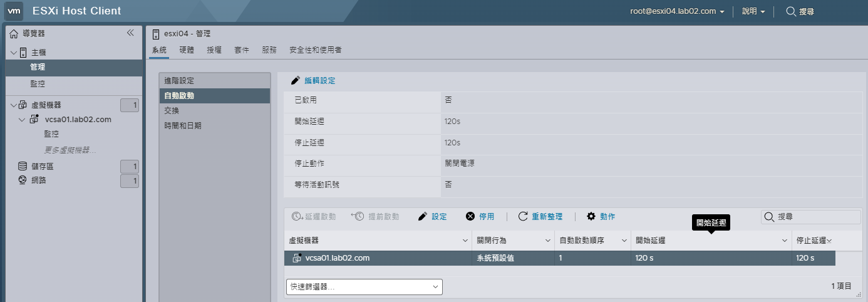Click the 動作 button label
Viewport: 868px width, 302px height.
(607, 216)
